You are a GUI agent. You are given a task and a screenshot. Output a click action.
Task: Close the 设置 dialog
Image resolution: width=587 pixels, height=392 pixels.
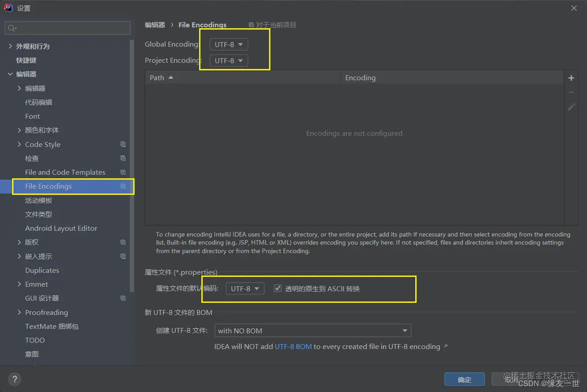pyautogui.click(x=574, y=8)
